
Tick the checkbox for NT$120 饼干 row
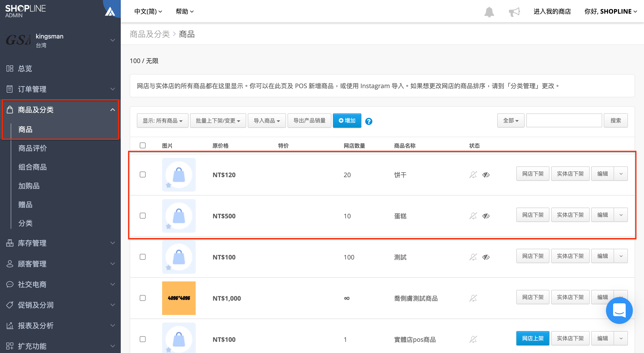142,174
